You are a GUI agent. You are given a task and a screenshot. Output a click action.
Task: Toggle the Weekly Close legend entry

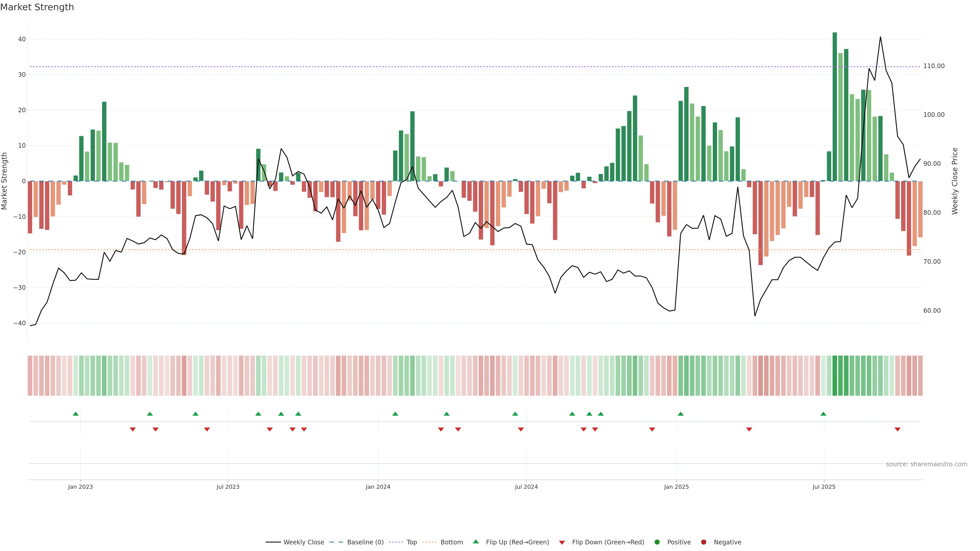click(304, 542)
